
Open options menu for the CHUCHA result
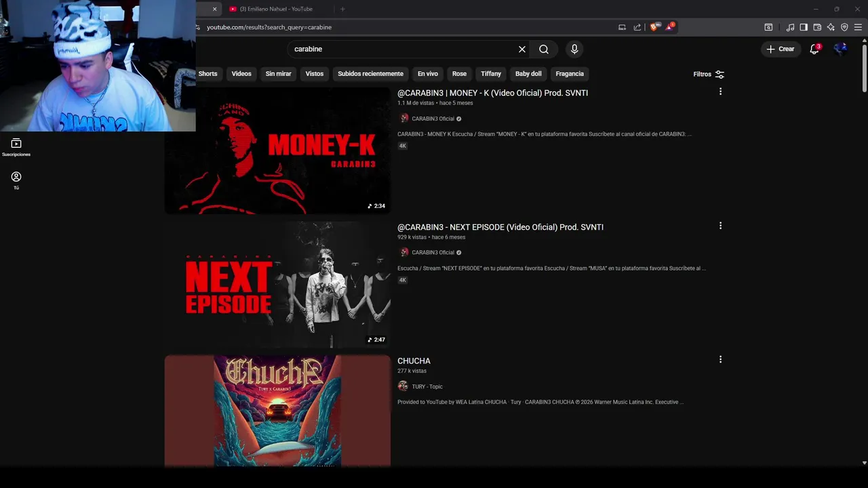pyautogui.click(x=720, y=359)
